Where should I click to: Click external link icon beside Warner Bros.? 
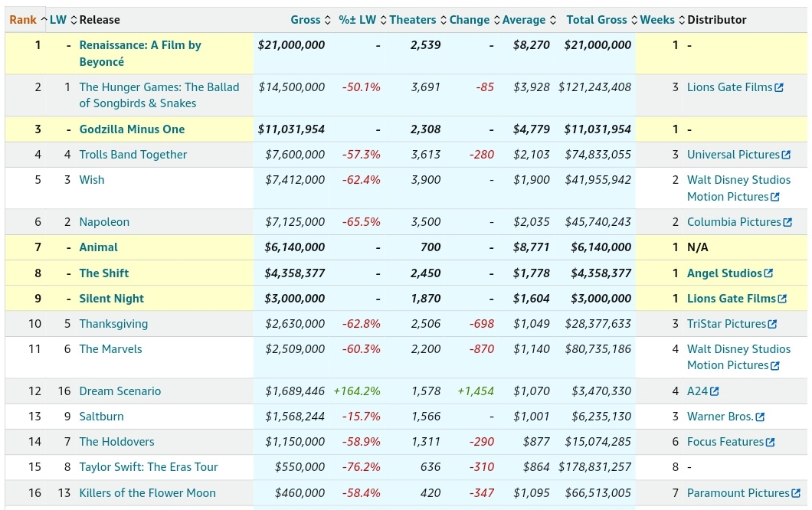760,417
